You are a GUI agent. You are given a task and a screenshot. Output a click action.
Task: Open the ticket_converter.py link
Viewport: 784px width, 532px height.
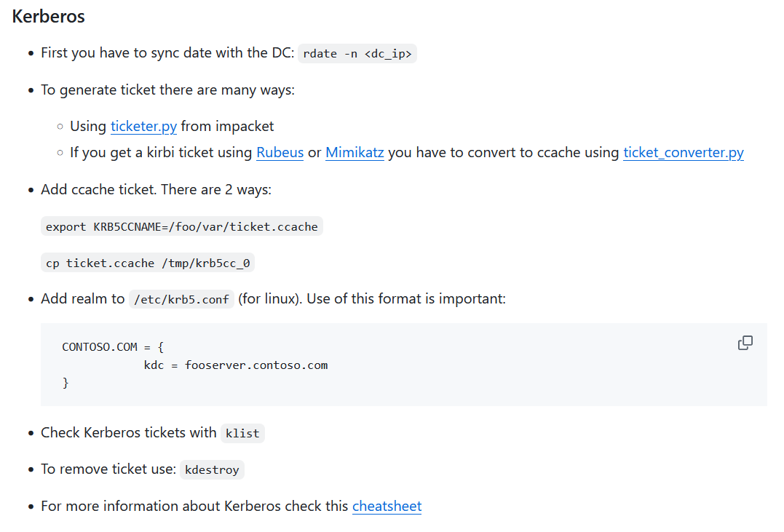click(x=683, y=153)
